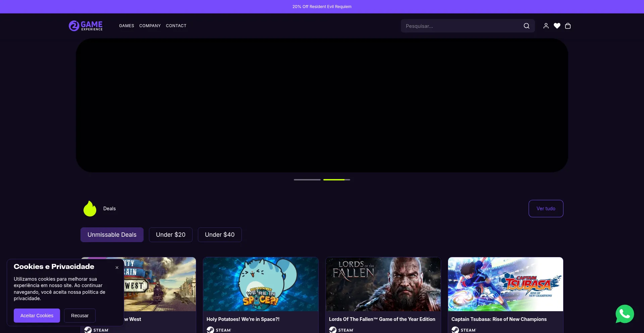This screenshot has width=644, height=333.
Task: Click the 20% Off Resident Evil Requiem banner
Action: click(322, 7)
